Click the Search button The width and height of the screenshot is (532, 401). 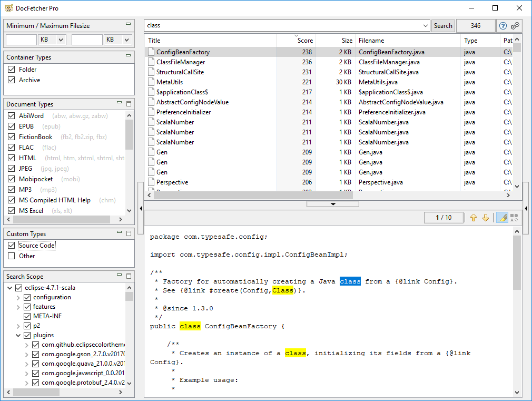pyautogui.click(x=443, y=26)
